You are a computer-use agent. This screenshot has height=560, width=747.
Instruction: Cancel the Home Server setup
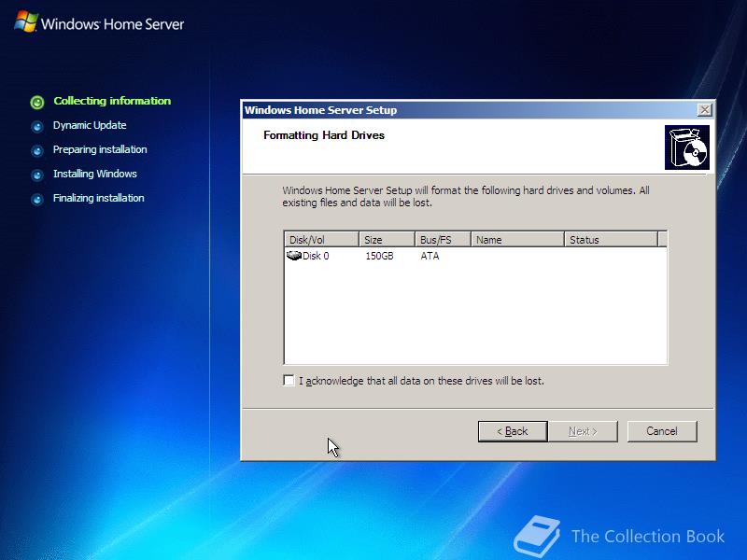[662, 431]
